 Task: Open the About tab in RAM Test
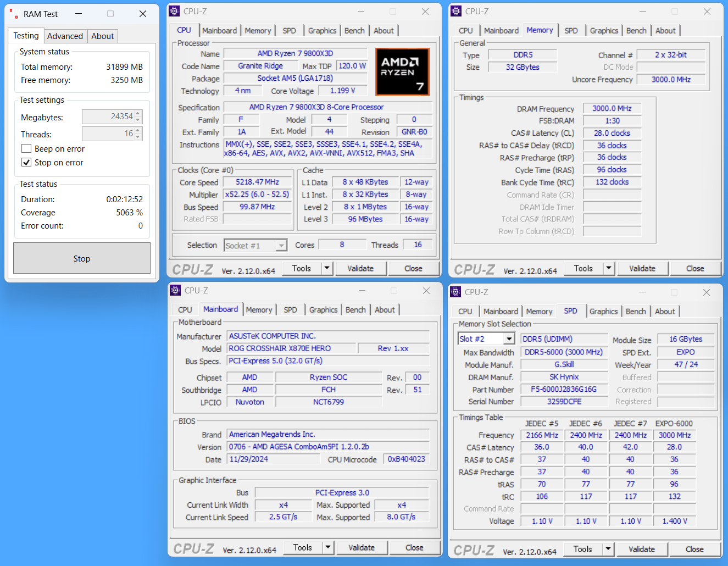coord(102,36)
